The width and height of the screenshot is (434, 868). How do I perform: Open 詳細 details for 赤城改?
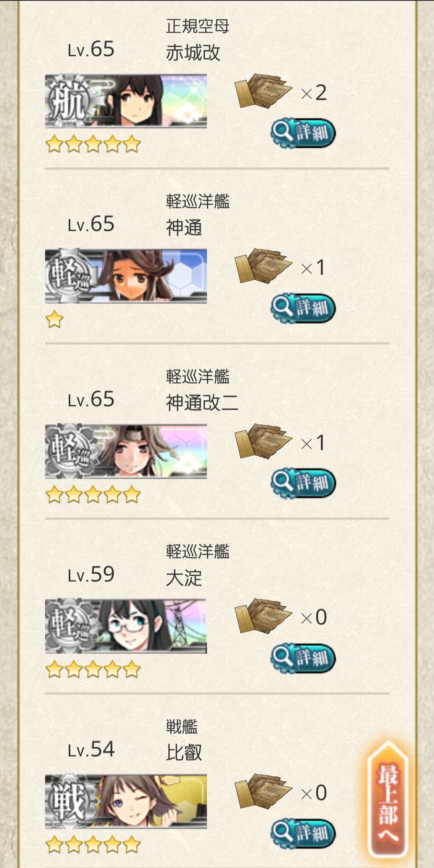[x=303, y=133]
